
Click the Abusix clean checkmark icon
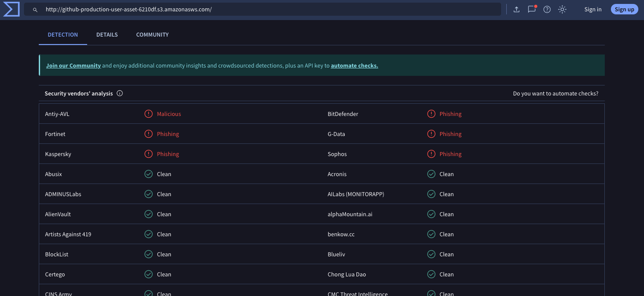coord(149,174)
